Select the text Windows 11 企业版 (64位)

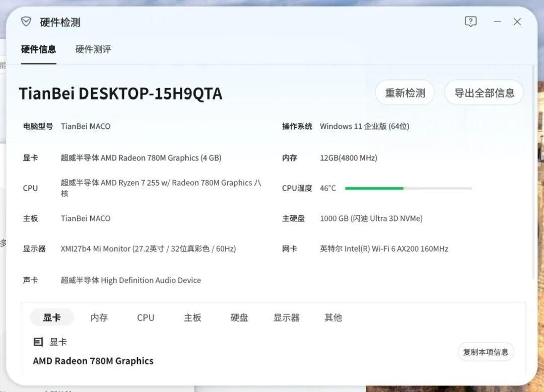click(x=365, y=126)
